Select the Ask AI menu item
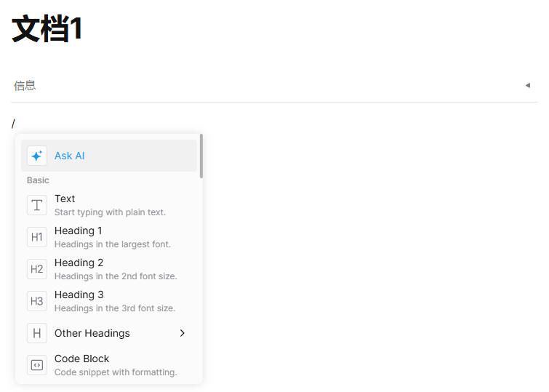Image resolution: width=549 pixels, height=392 pixels. tap(109, 156)
